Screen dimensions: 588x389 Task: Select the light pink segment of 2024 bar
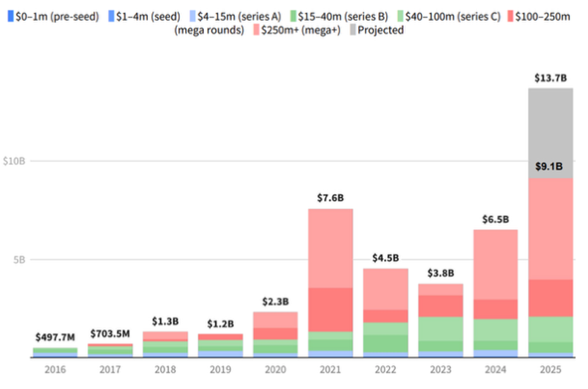tap(495, 264)
